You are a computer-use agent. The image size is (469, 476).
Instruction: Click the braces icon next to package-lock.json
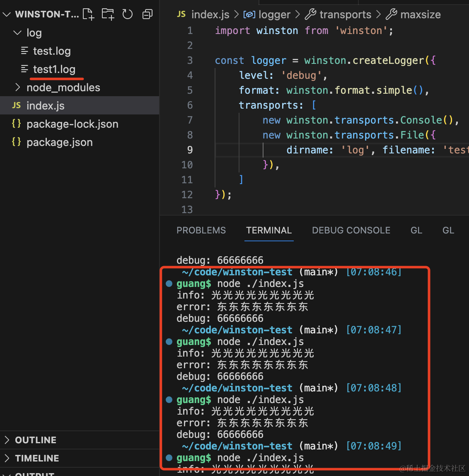(17, 124)
